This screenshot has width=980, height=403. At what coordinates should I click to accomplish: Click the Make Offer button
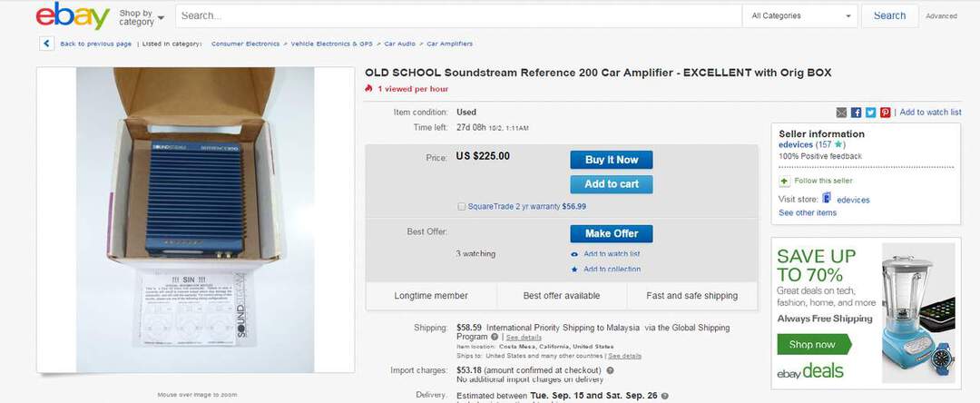(611, 233)
